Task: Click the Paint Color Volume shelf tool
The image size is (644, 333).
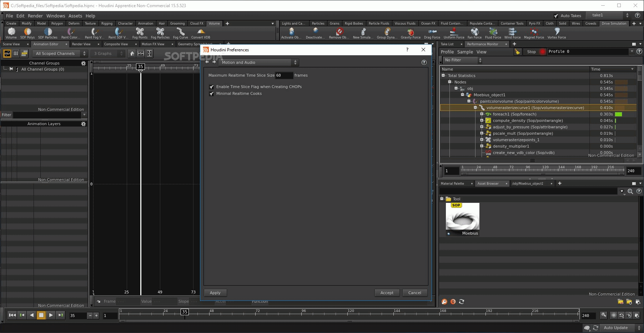Action: [x=71, y=33]
